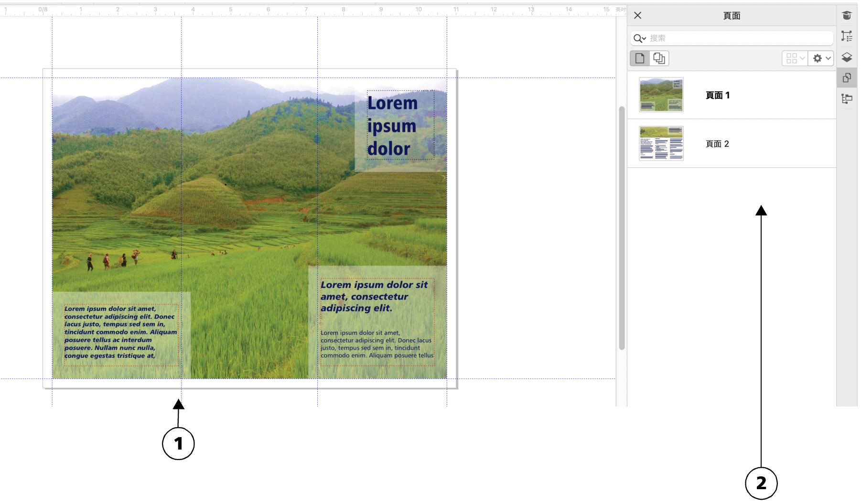Select the 頁面 2 thumbnail
The width and height of the screenshot is (861, 504).
pos(661,143)
